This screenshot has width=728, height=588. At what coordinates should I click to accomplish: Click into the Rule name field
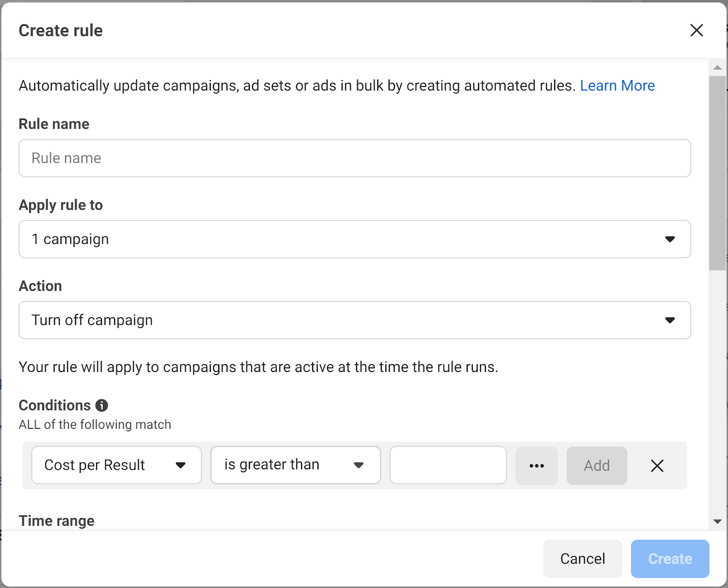354,158
